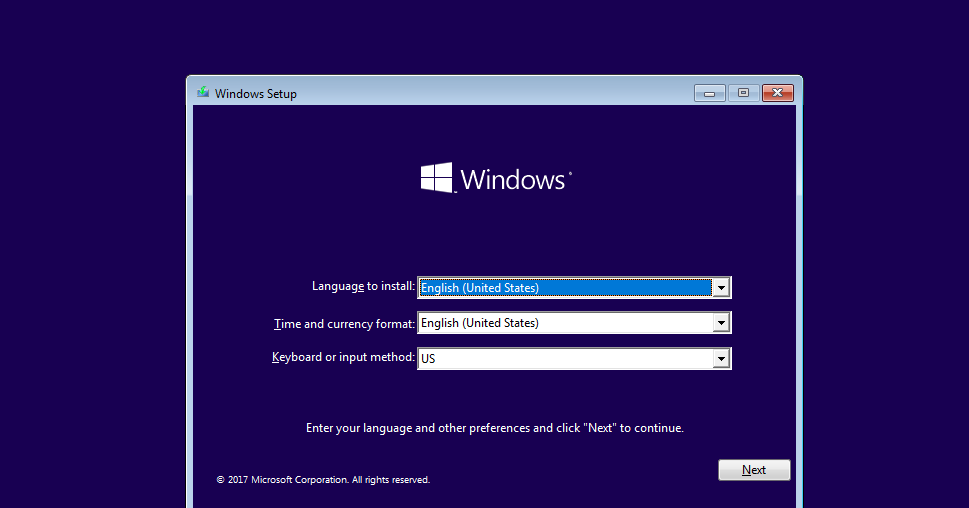Open the Language to install dropdown arrow
Viewport: 969px width, 508px height.
pyautogui.click(x=721, y=287)
